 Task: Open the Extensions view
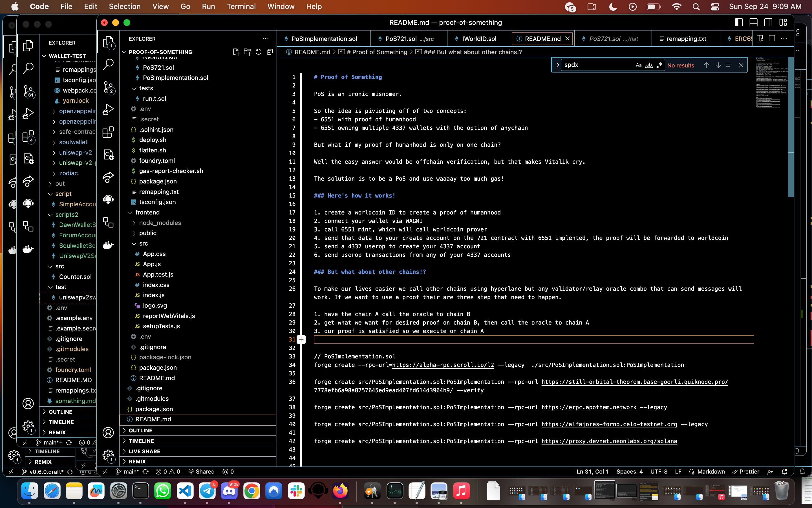coord(108,132)
